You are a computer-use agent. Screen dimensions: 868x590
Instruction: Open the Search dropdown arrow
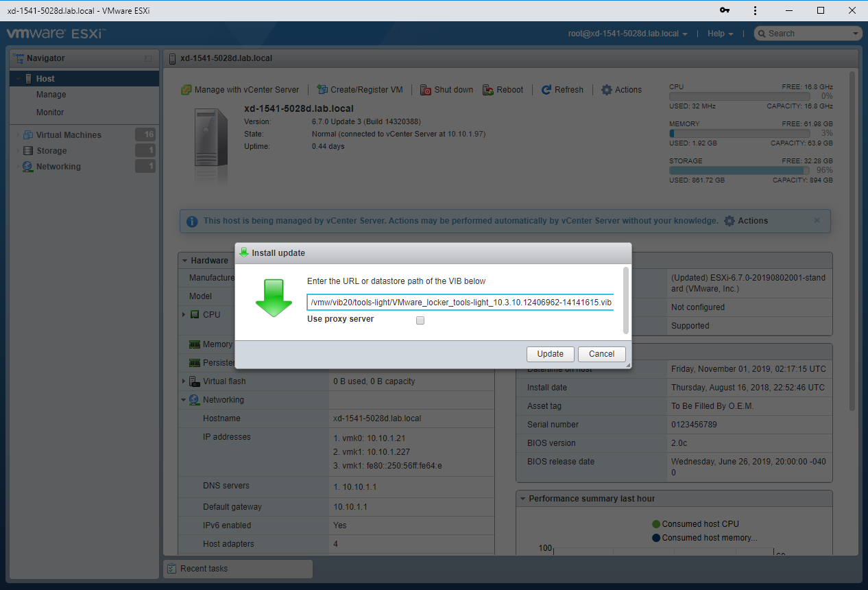856,34
